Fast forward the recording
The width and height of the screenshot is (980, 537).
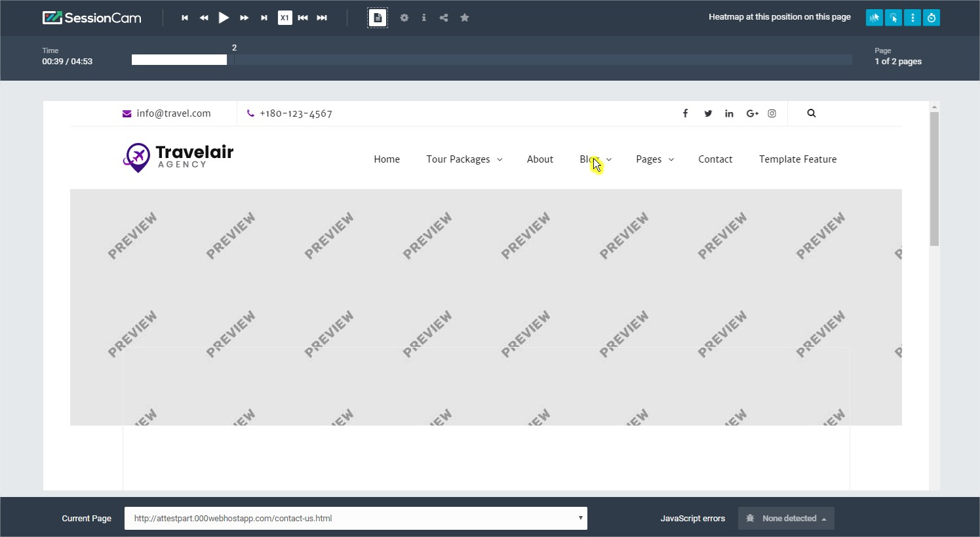[x=244, y=18]
